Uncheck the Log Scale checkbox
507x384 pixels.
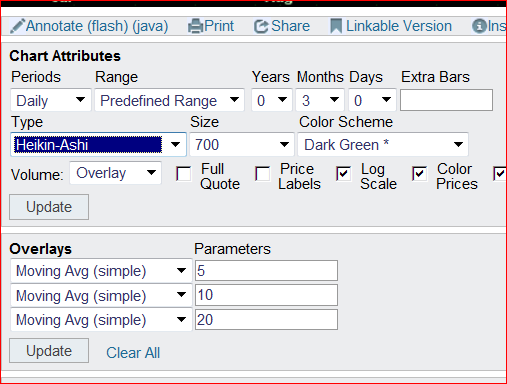[x=343, y=174]
